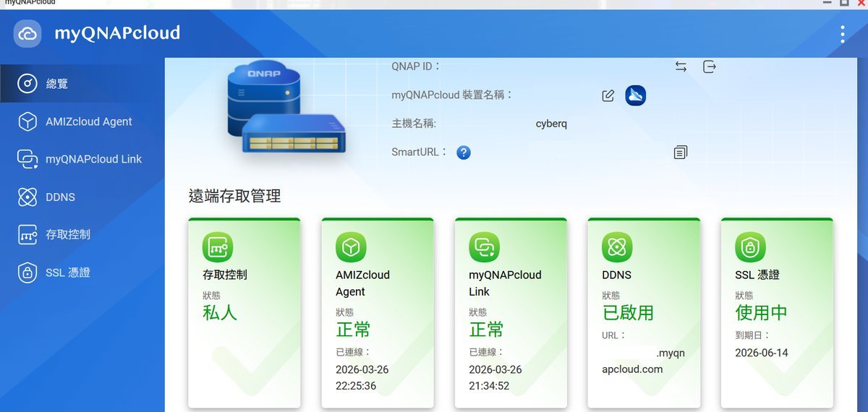Open the DDNS sidebar section

pyautogui.click(x=60, y=197)
